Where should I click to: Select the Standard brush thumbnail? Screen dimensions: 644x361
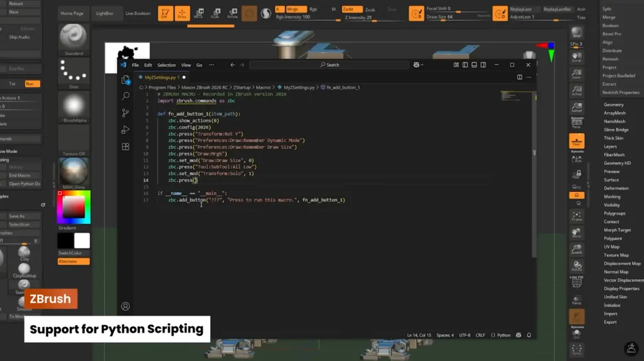click(74, 37)
